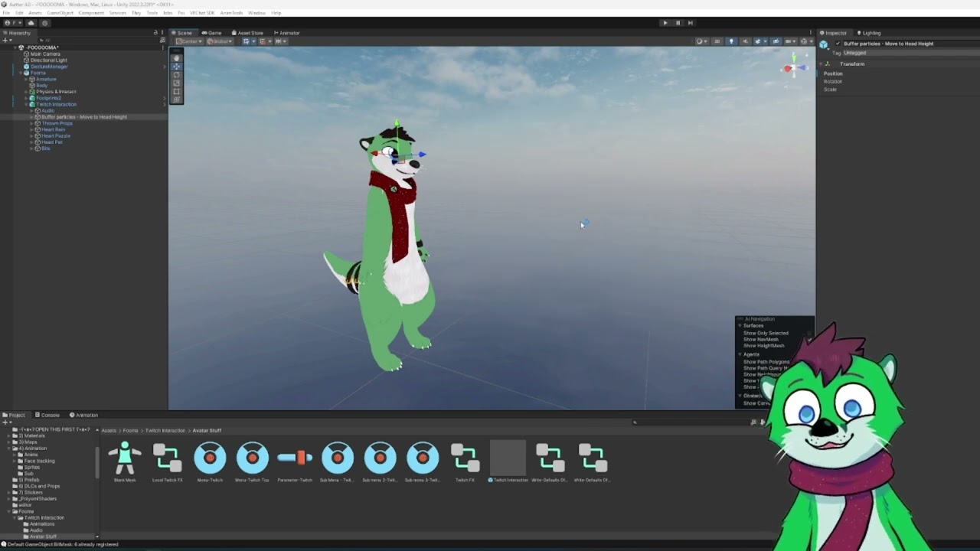Click the GameObject cube icon in Inspector
The image size is (980, 551).
click(824, 44)
